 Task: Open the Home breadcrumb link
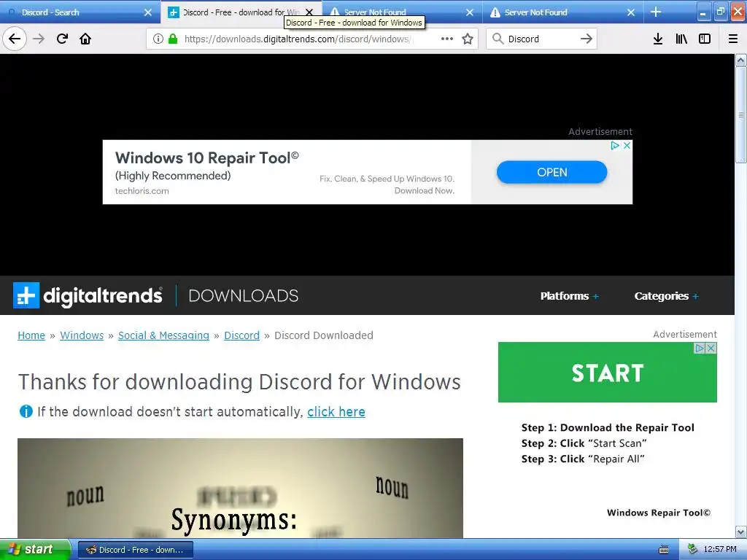pyautogui.click(x=31, y=335)
